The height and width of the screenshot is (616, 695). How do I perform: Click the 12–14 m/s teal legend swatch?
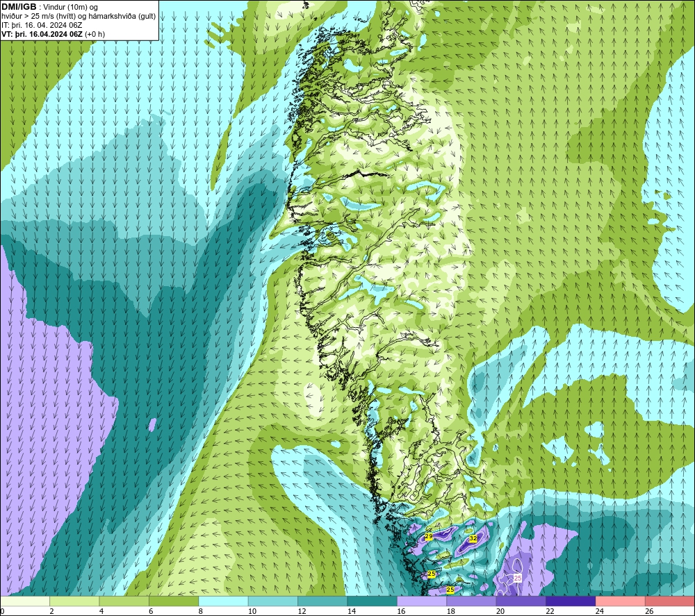pyautogui.click(x=322, y=601)
